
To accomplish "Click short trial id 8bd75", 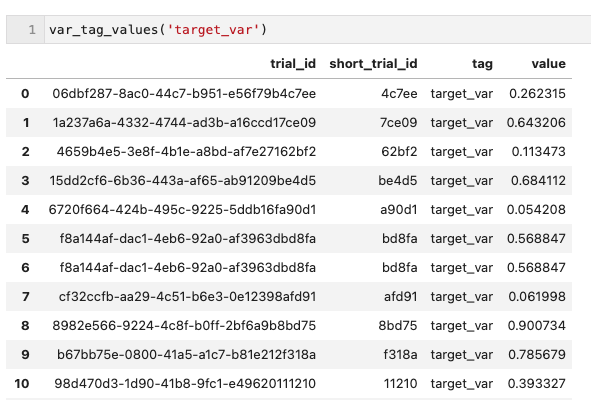I will pos(398,326).
